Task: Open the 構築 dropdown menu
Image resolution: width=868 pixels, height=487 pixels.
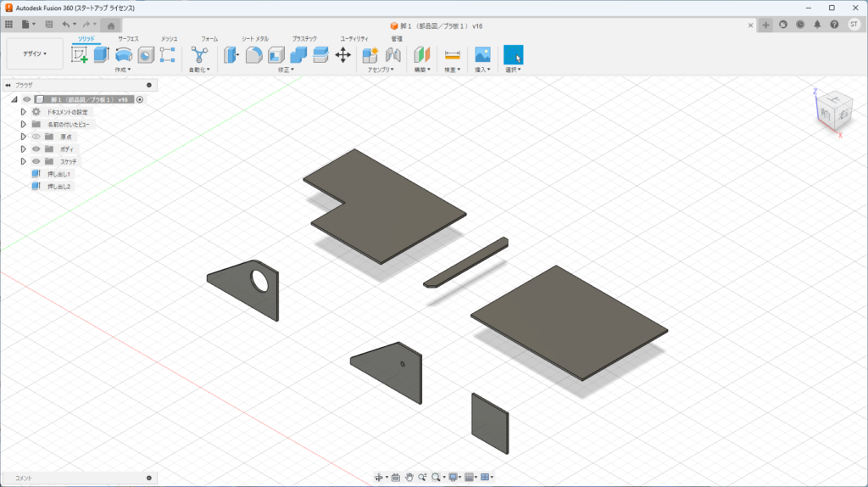Action: click(422, 70)
